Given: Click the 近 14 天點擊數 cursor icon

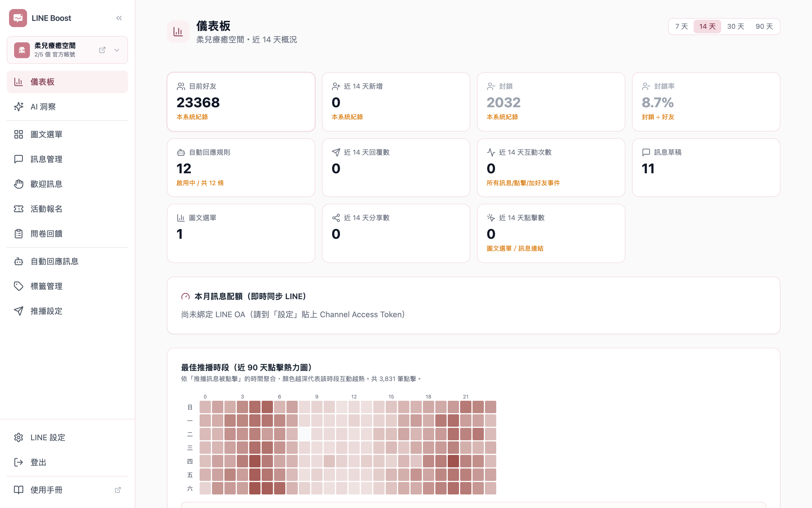Looking at the screenshot, I should 491,218.
